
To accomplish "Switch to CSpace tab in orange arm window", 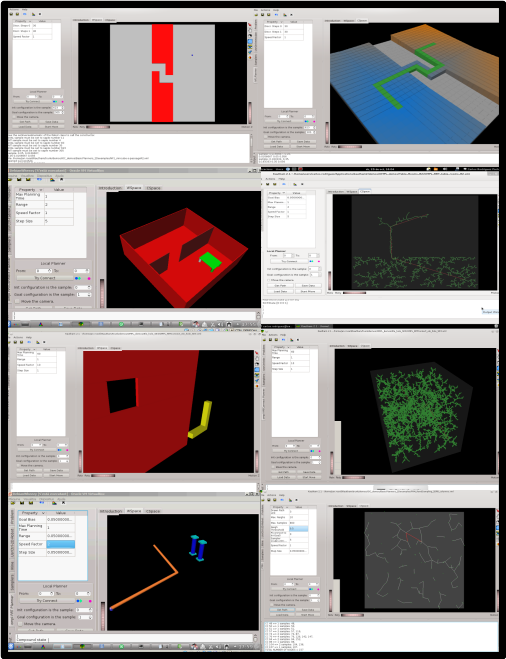I will (153, 511).
